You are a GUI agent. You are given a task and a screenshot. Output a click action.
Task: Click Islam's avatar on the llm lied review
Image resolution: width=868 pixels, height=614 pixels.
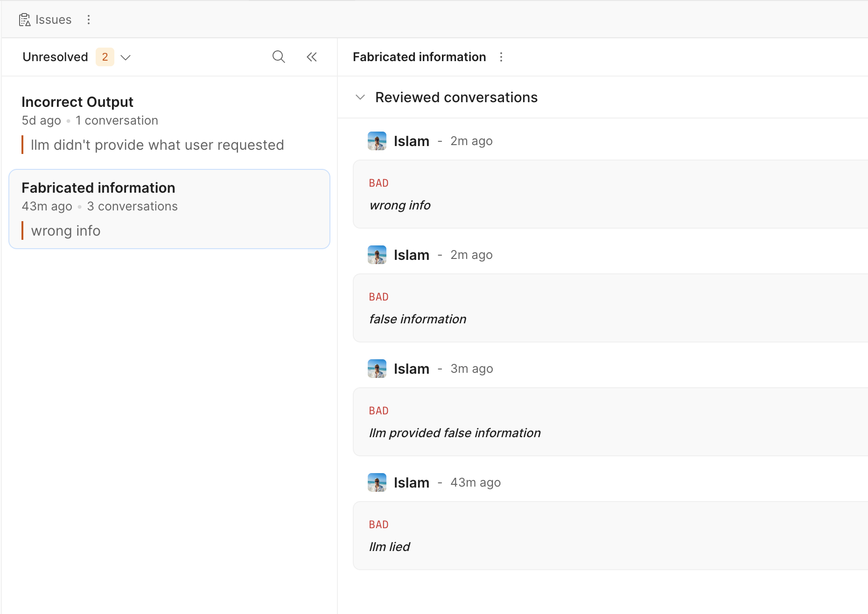pos(377,482)
